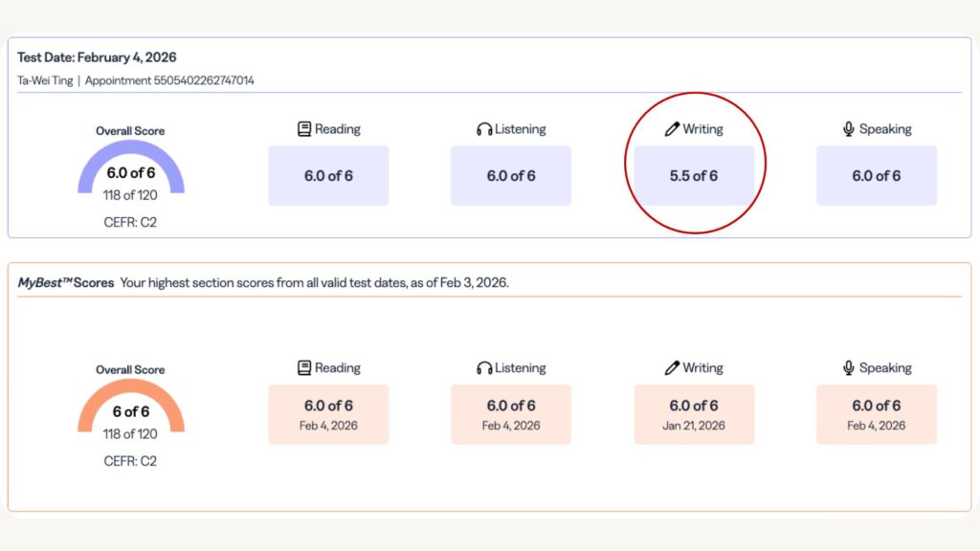The width and height of the screenshot is (980, 551).
Task: Click the Reading book icon in MyBest section
Action: pyautogui.click(x=304, y=368)
